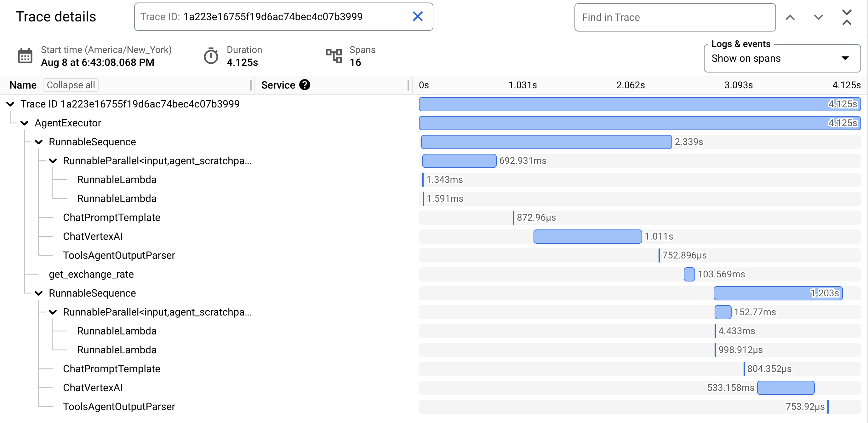Screen dimensions: 868x423
Task: Click the 4.125s duration bar on AgentExecutor
Action: click(x=639, y=123)
